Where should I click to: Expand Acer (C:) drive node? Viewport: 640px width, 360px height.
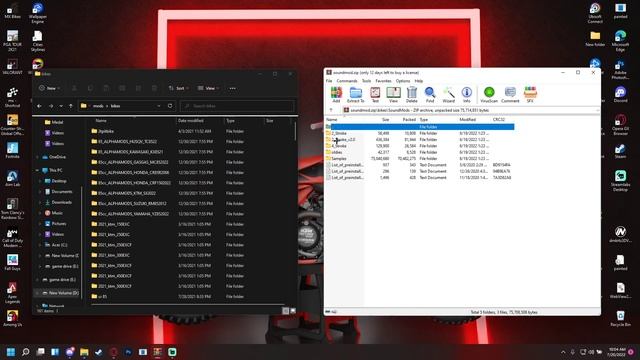[40, 245]
